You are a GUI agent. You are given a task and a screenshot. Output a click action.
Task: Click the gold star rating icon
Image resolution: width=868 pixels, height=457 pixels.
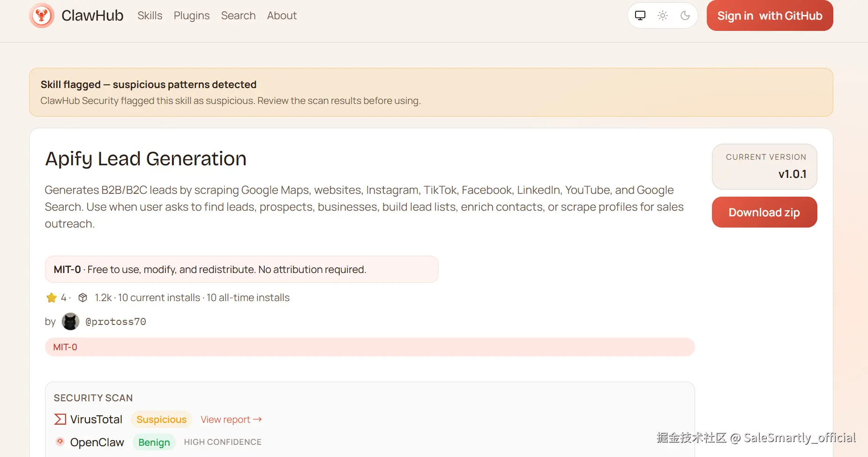point(52,298)
